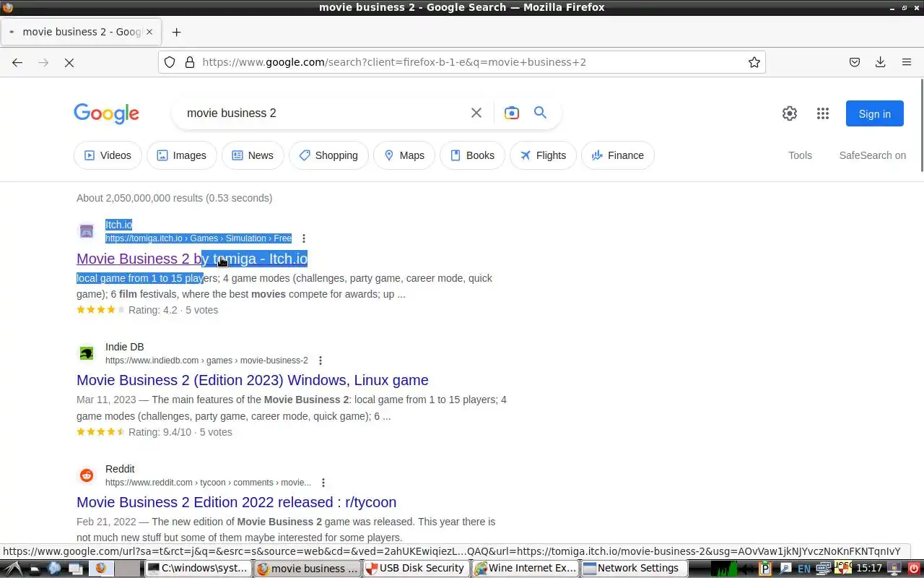
Task: Filter results by Videos
Action: click(x=108, y=155)
